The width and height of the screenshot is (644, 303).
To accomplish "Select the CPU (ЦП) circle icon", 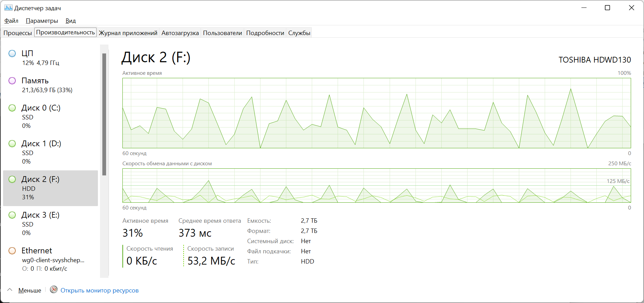I will (12, 53).
